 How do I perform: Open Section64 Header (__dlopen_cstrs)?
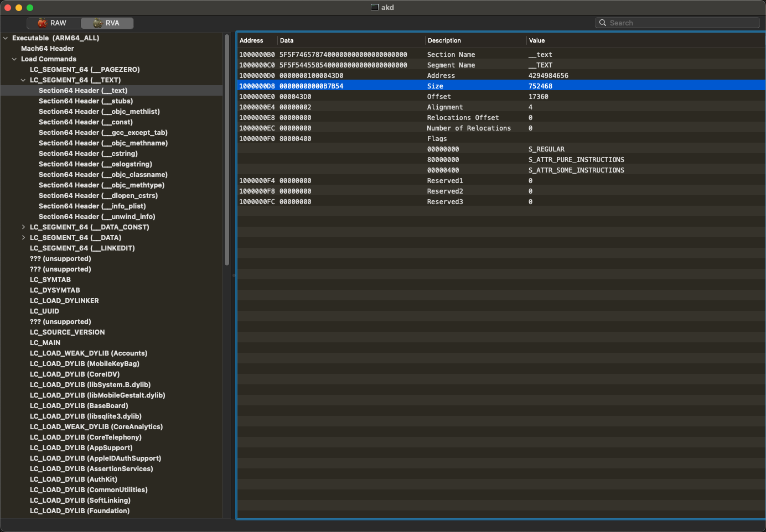(x=98, y=196)
